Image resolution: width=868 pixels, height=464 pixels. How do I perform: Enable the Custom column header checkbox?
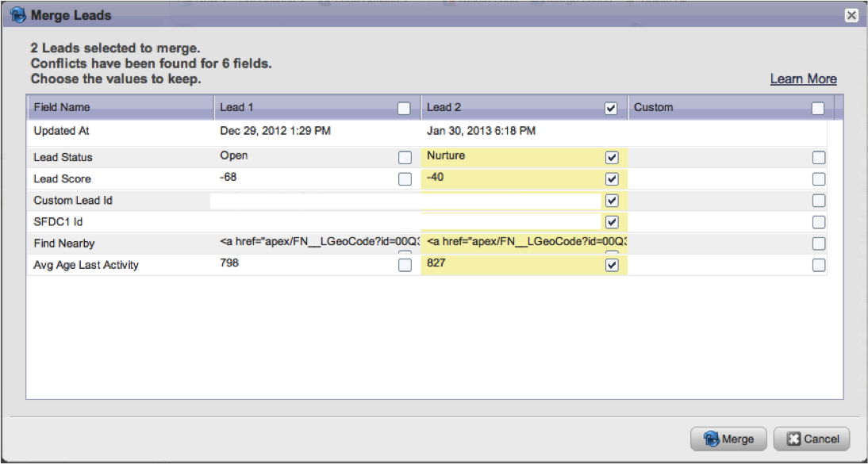point(818,109)
